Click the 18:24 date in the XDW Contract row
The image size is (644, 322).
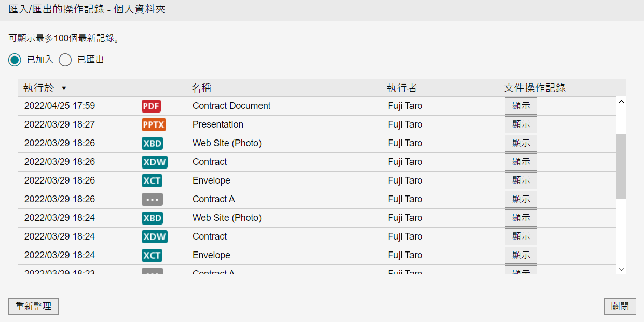pos(60,236)
